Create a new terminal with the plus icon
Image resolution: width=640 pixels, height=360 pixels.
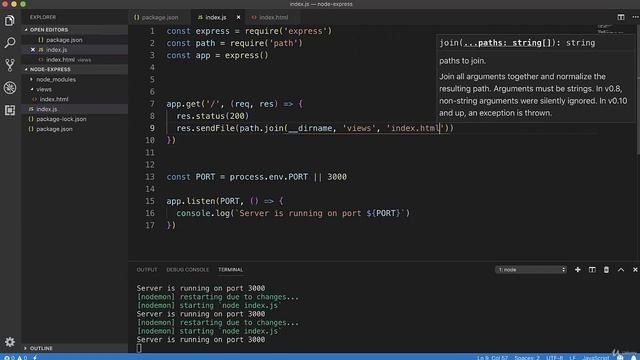pyautogui.click(x=578, y=269)
